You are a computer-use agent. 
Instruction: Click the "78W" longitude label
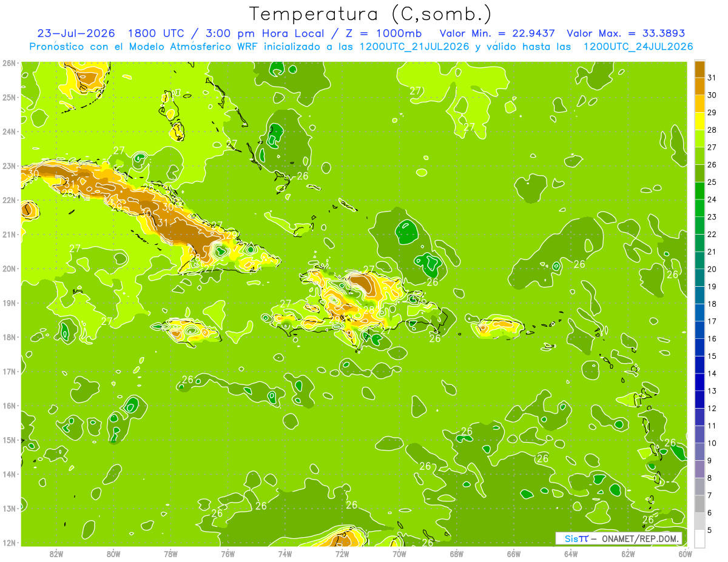point(170,554)
